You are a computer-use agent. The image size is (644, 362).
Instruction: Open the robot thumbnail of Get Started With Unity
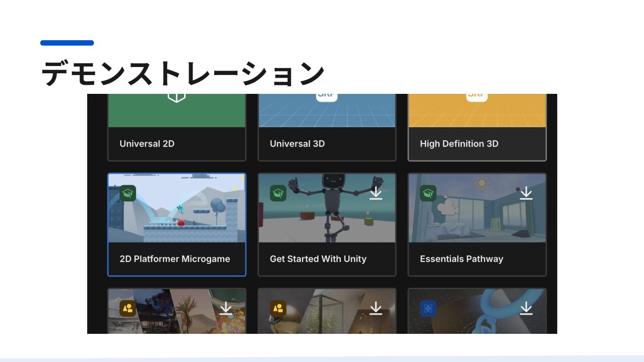click(327, 208)
